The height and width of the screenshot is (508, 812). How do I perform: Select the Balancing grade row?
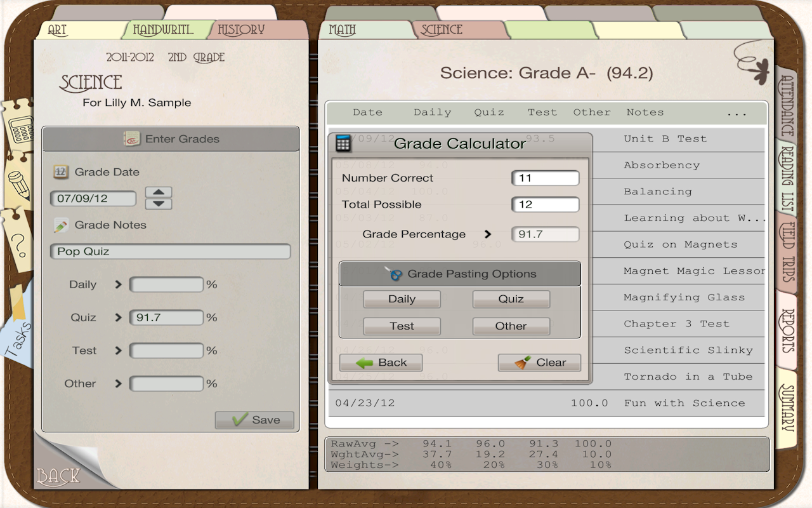546,192
